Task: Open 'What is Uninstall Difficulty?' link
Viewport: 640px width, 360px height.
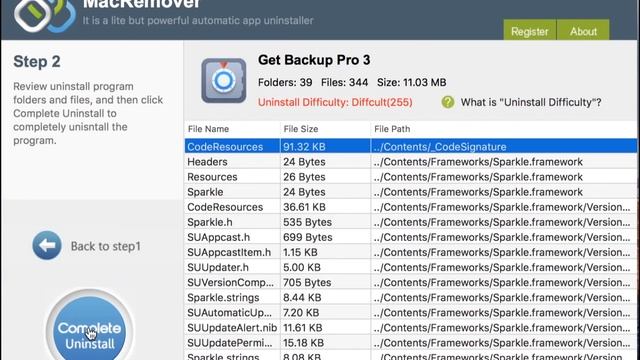Action: tap(531, 102)
